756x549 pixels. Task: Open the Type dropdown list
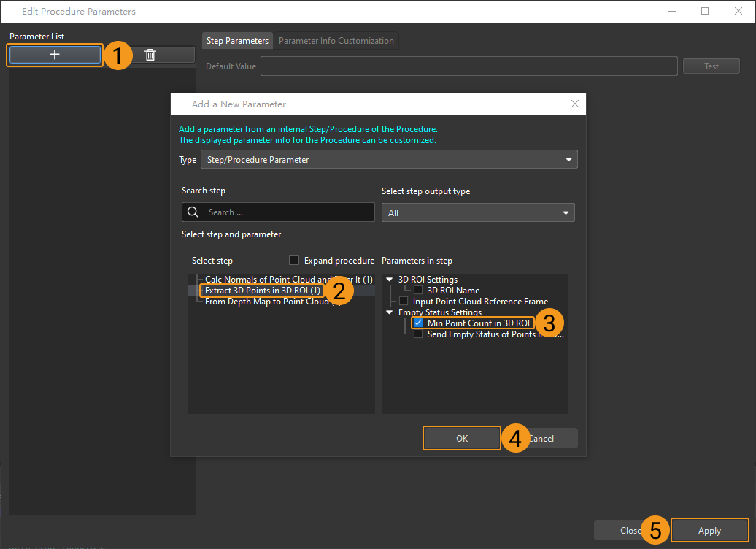coord(389,159)
